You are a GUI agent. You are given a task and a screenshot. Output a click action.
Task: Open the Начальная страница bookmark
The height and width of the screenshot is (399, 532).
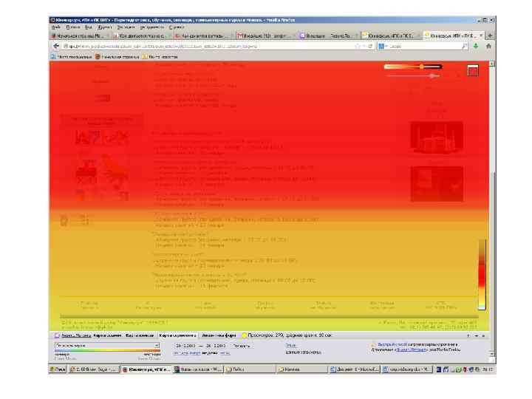[117, 57]
